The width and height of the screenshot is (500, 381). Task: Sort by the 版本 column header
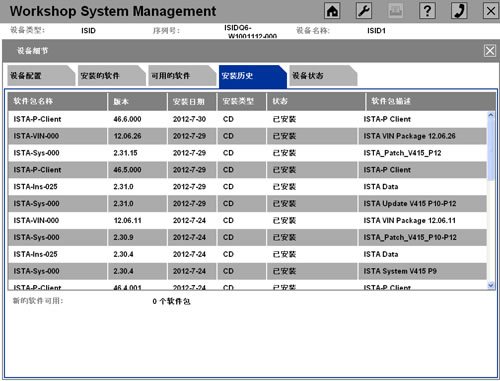[137, 101]
